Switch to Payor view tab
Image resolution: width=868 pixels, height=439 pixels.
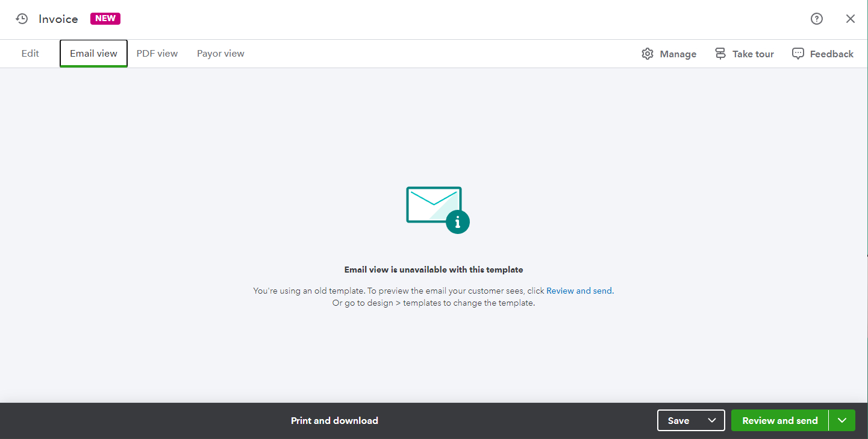pos(220,54)
